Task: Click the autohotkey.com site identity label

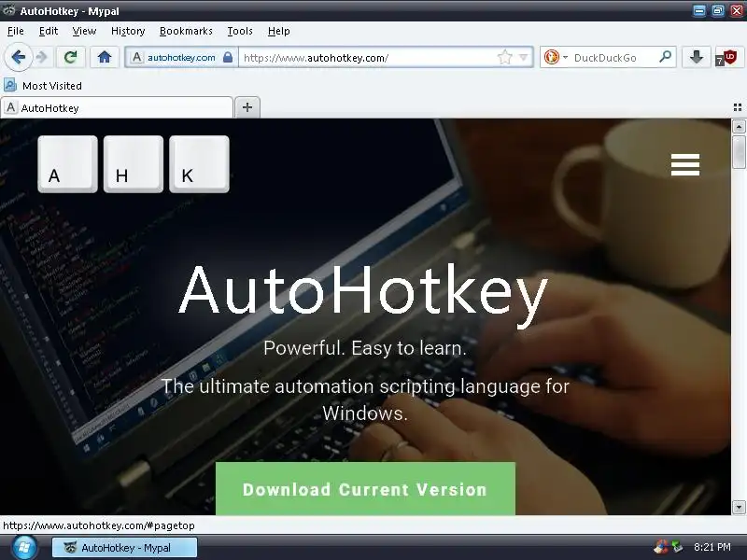Action: pyautogui.click(x=181, y=58)
